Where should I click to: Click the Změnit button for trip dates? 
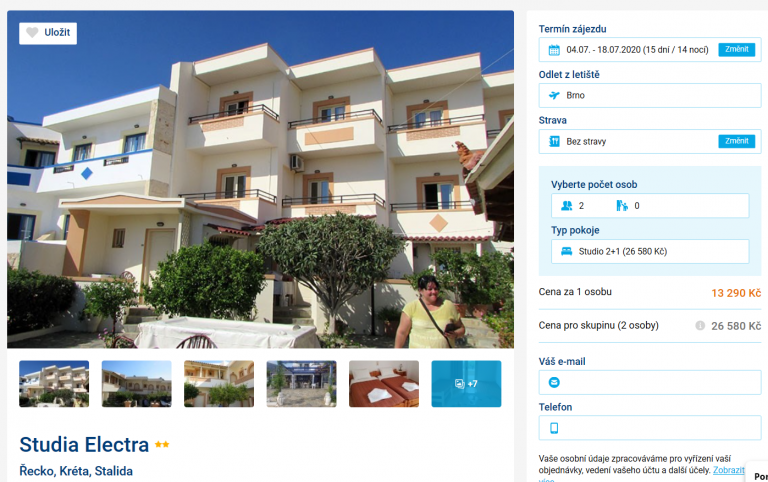coord(737,49)
